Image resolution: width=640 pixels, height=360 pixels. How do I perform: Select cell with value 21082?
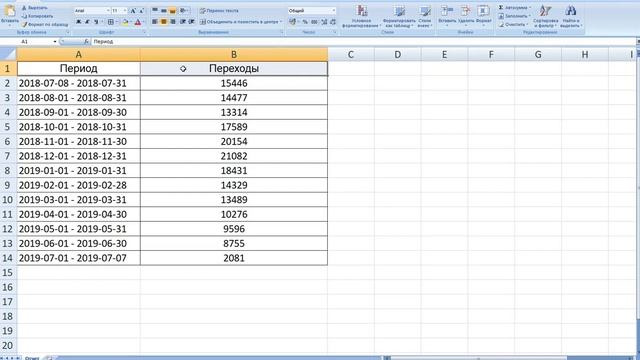tap(234, 156)
